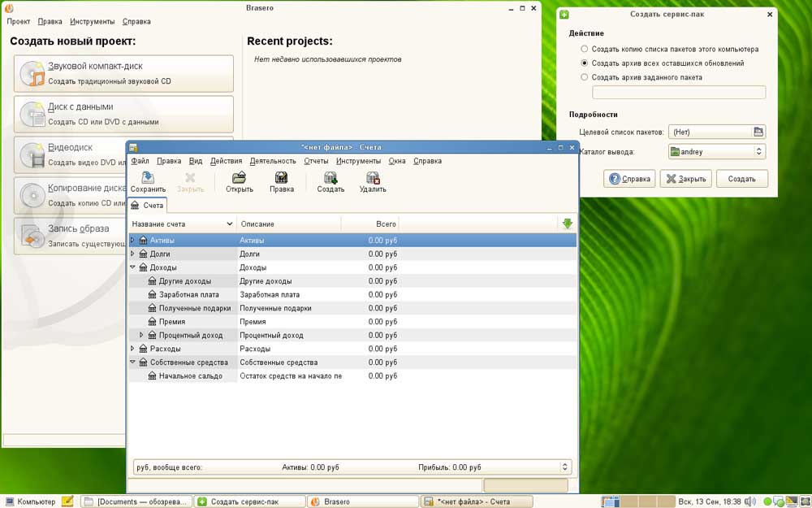Click the Справка button in service pack dialog
812x508 pixels.
[x=629, y=179]
